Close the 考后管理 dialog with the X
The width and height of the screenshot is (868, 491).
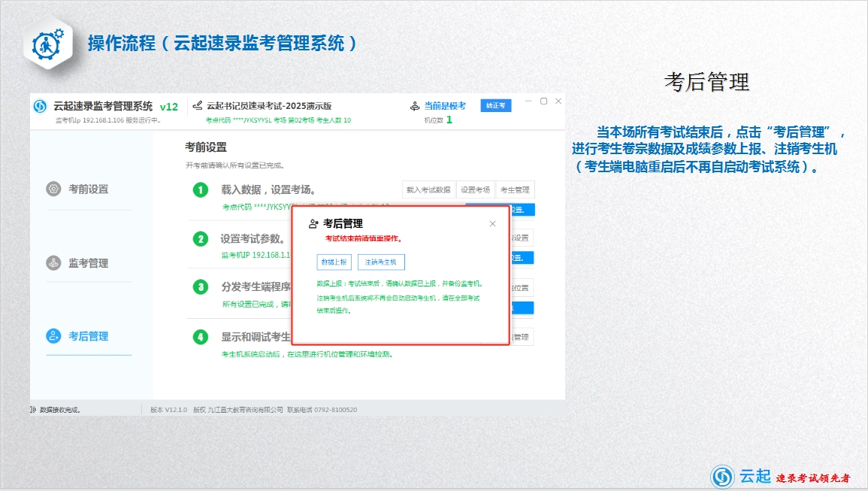pyautogui.click(x=492, y=224)
